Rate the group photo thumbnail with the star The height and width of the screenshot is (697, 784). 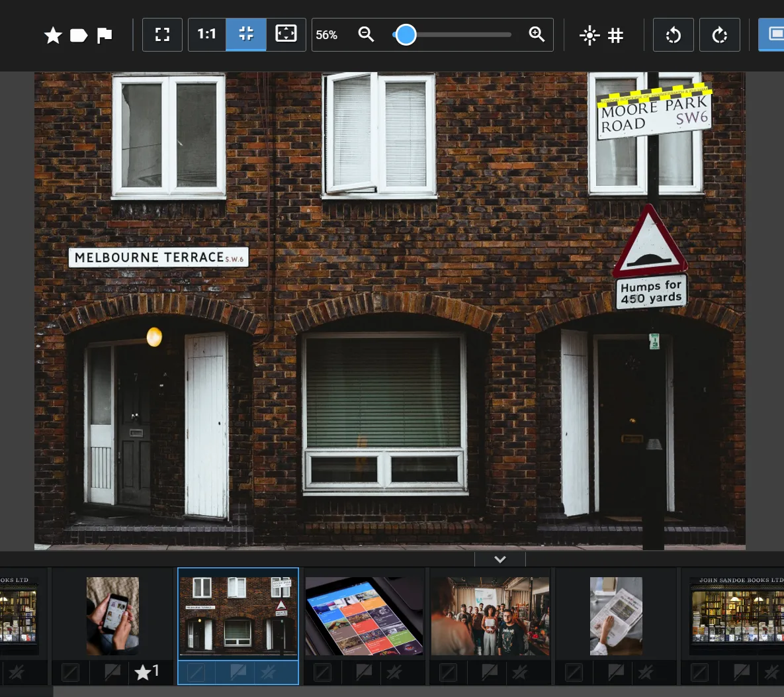(x=520, y=672)
